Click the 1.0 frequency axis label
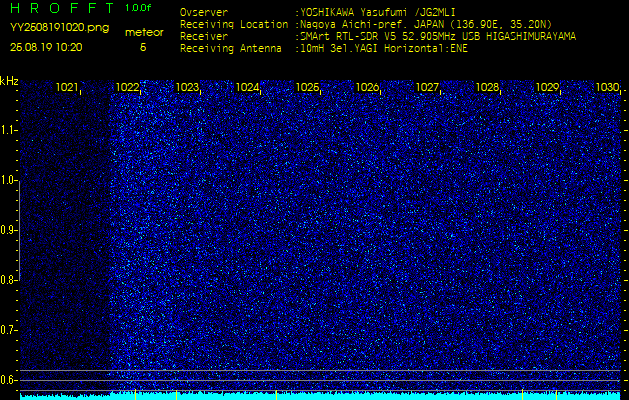Image resolution: width=629 pixels, height=400 pixels. [7, 180]
